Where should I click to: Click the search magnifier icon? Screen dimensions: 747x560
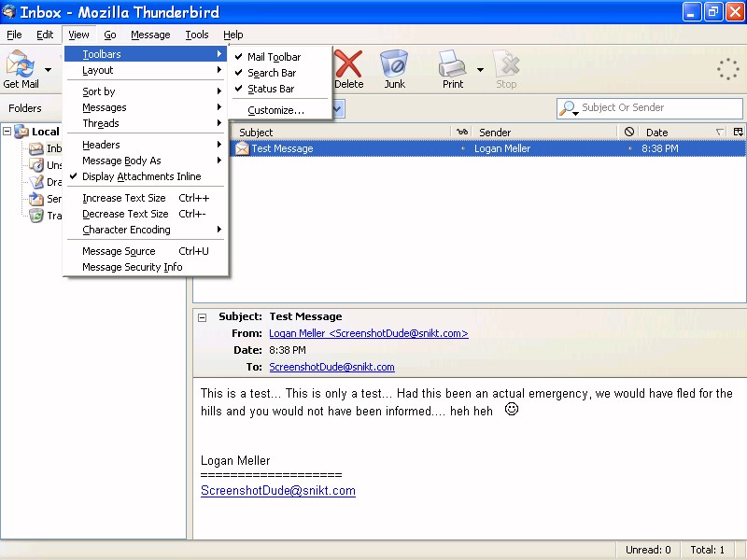click(x=568, y=108)
